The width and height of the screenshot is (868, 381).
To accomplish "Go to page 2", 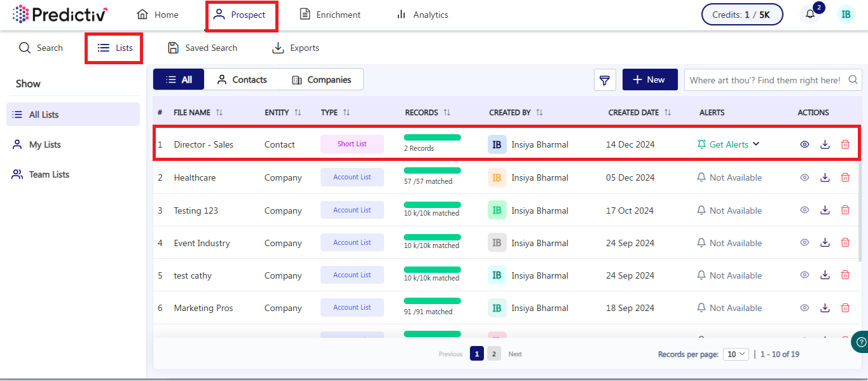I will click(494, 354).
